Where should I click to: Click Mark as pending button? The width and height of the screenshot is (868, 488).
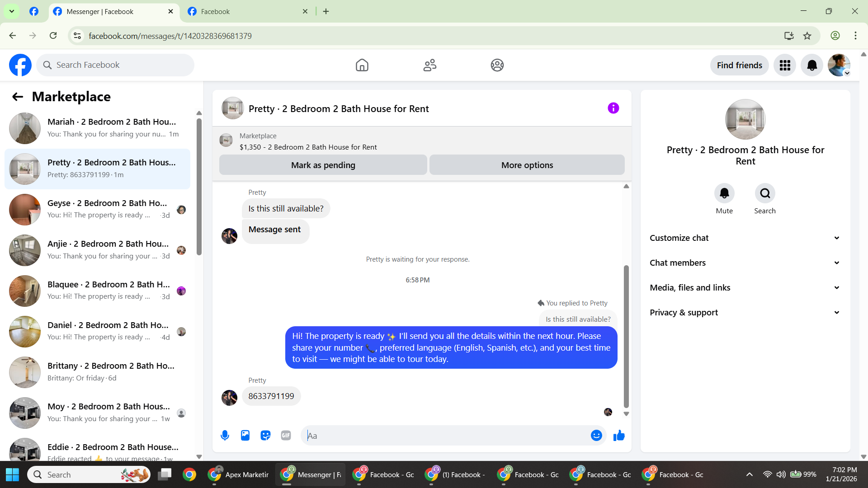(323, 165)
